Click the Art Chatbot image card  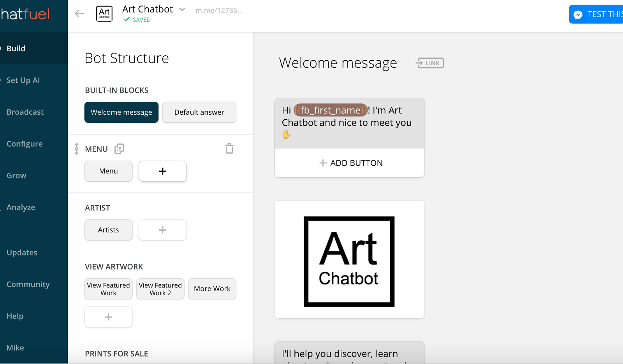pos(349,259)
